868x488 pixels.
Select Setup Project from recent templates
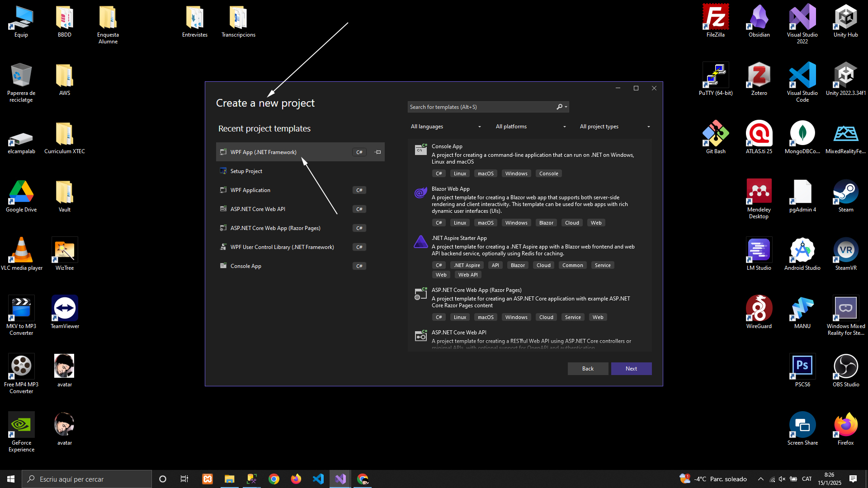[246, 171]
